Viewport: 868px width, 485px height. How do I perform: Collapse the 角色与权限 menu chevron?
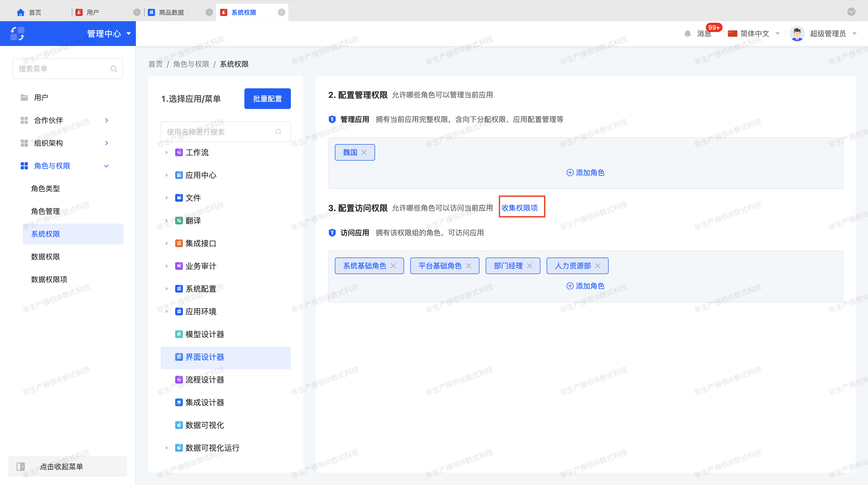coord(106,166)
